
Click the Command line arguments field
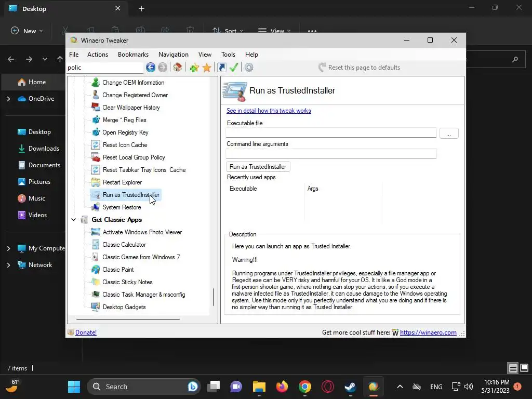(x=331, y=153)
